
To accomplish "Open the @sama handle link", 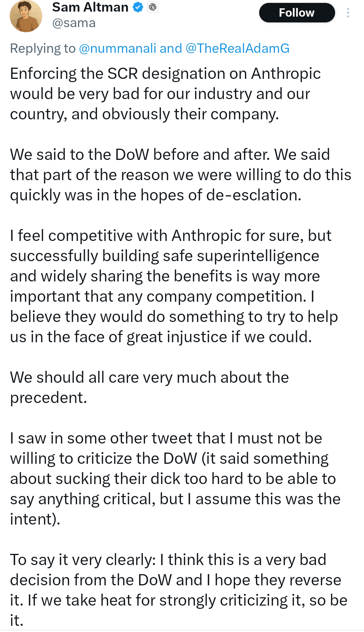I will click(x=74, y=23).
